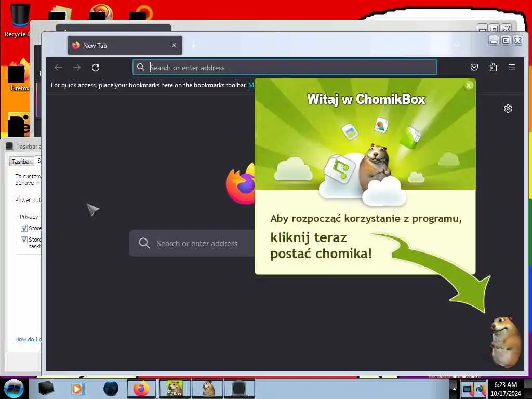The width and height of the screenshot is (532, 399).
Task: Open the black folder taskbar icon
Action: point(46,389)
